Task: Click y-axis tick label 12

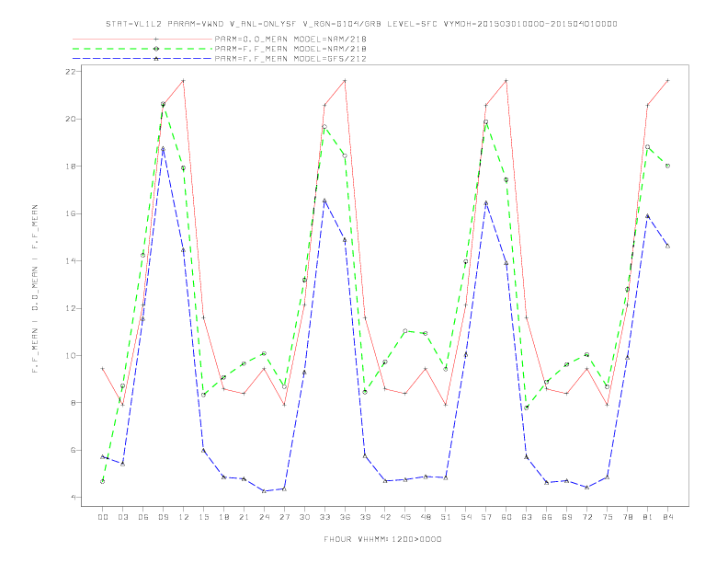Action: [71, 308]
